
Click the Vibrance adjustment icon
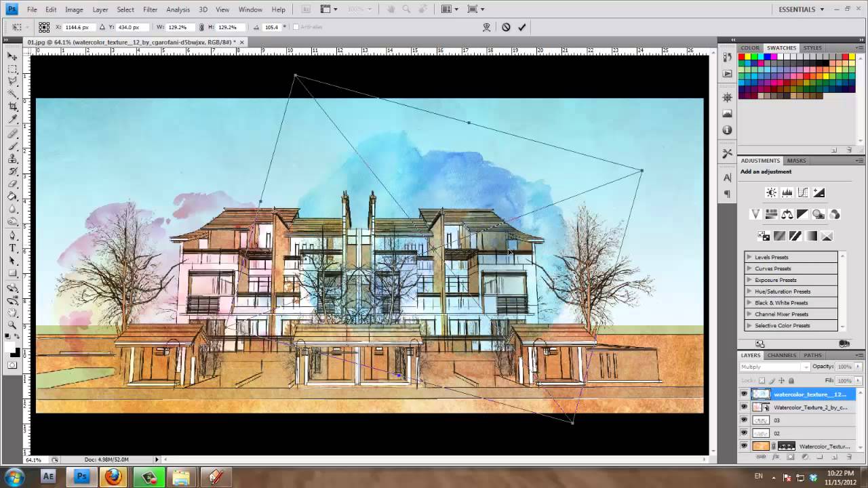point(755,214)
